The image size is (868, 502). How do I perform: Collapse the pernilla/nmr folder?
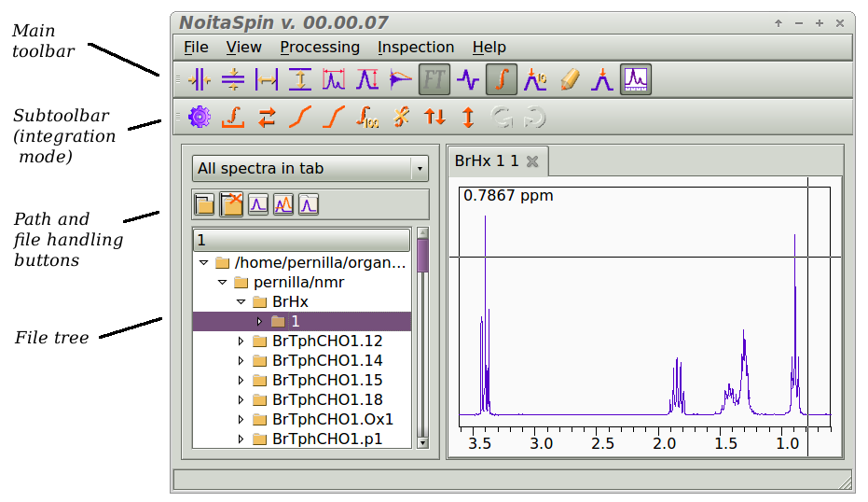tap(223, 283)
